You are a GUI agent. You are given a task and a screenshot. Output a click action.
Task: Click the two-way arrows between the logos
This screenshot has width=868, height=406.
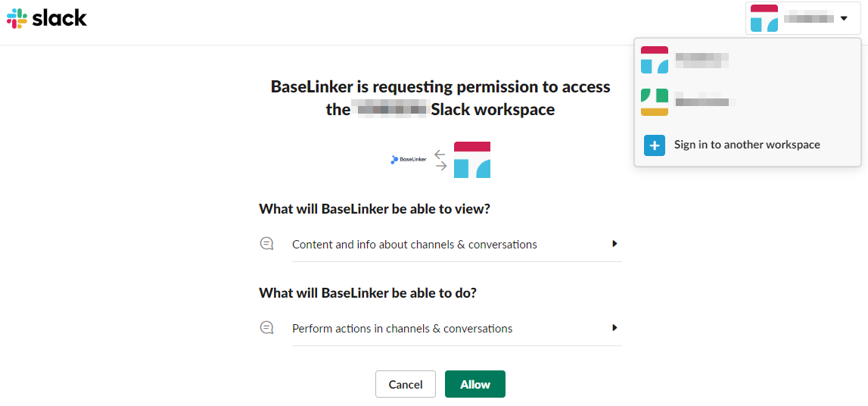[440, 159]
